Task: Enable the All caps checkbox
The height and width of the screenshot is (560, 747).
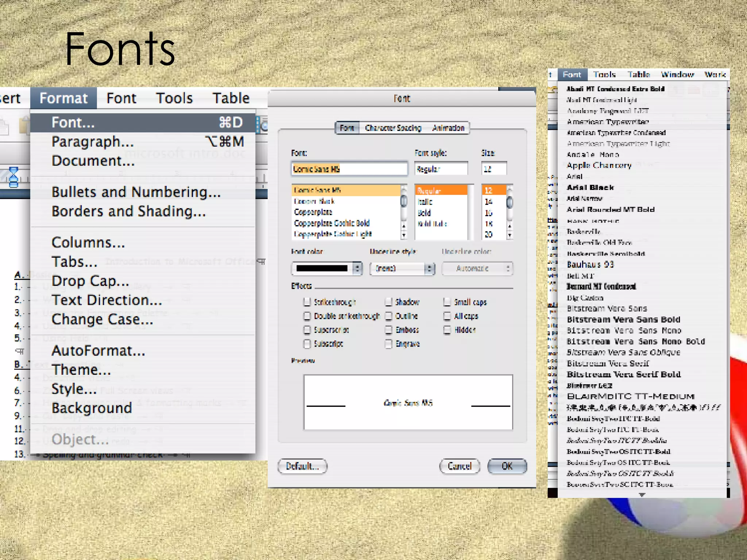Action: pos(447,316)
